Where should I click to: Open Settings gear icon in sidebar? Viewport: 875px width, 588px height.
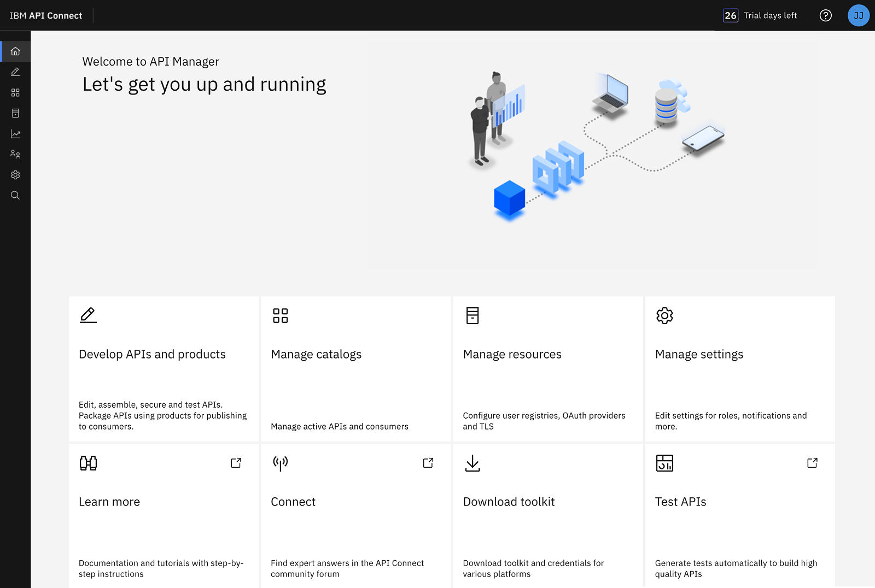point(15,175)
